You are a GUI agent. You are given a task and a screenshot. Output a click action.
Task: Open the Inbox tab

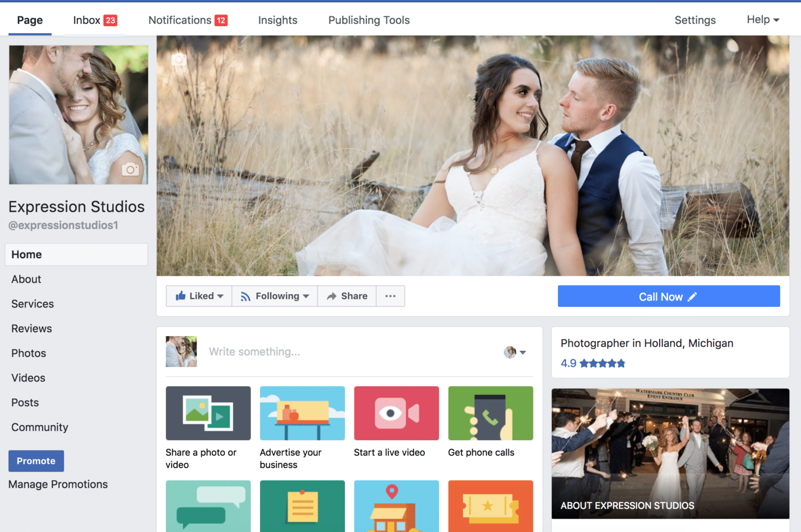tap(95, 20)
